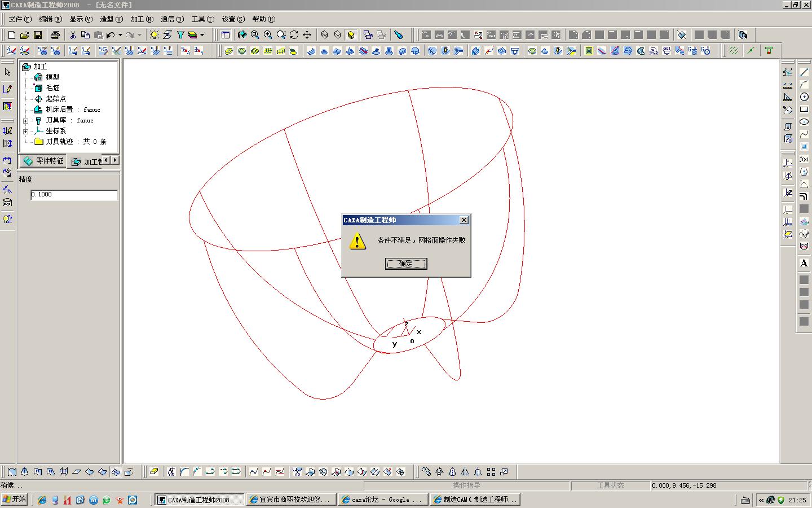Click the system tray expand chevron
This screenshot has width=812, height=508.
pyautogui.click(x=761, y=500)
